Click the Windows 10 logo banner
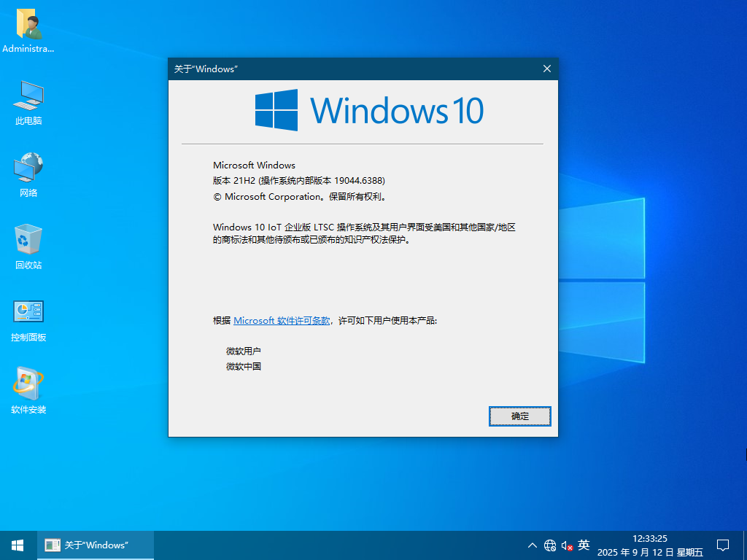 [x=369, y=110]
